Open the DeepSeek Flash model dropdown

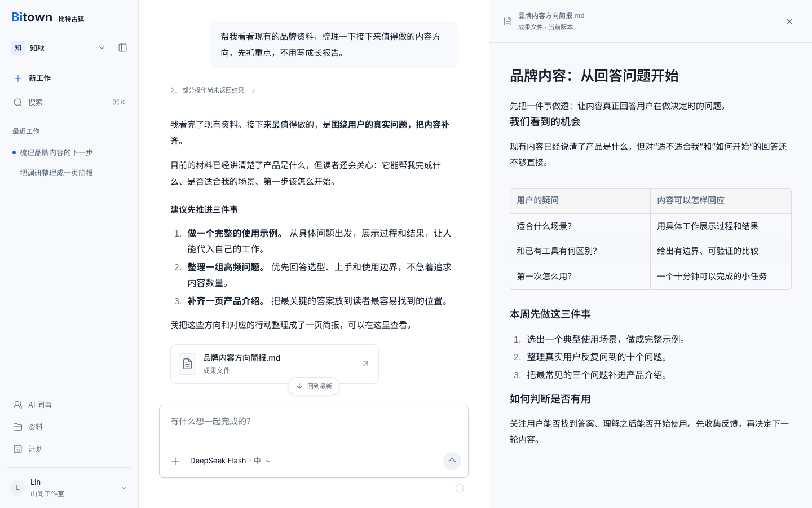(230, 461)
